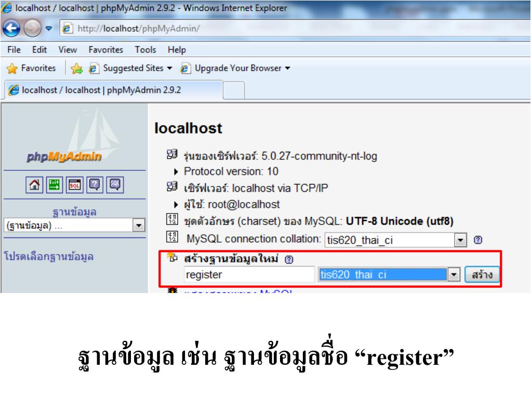Open the Favorites menu
Viewport: 532px width, 399px height.
[106, 50]
